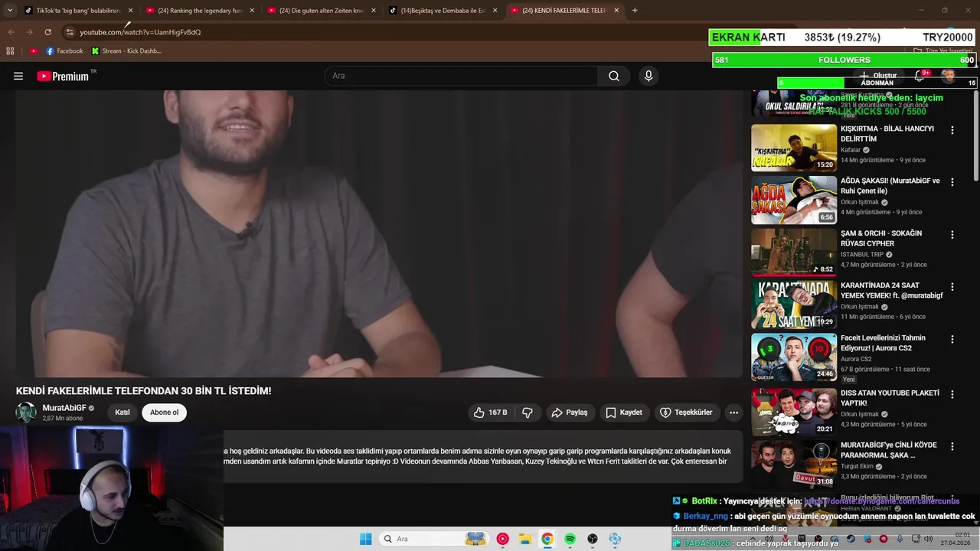Open the YouTube hamburger guide menu
The height and width of the screenshot is (551, 980).
pos(18,76)
